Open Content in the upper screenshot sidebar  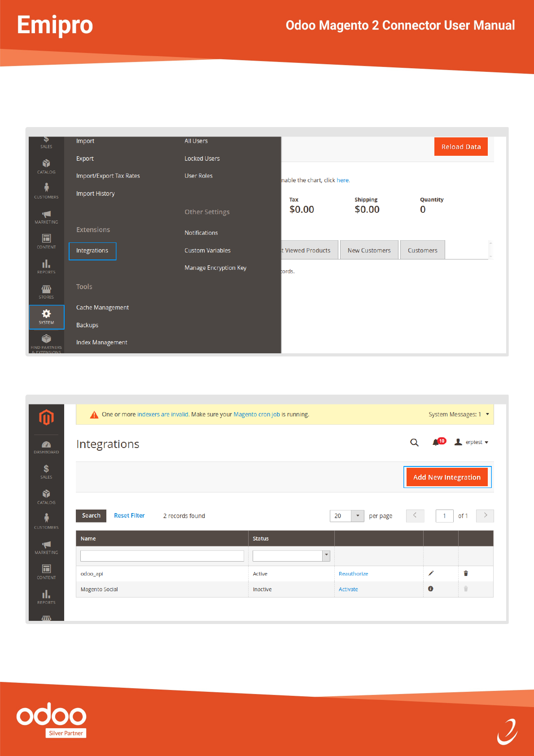(x=46, y=242)
